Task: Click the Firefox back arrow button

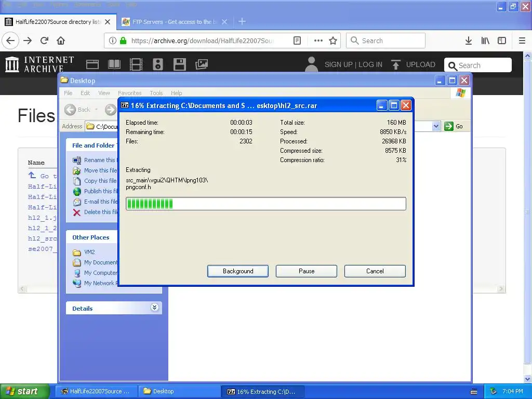Action: click(x=10, y=41)
